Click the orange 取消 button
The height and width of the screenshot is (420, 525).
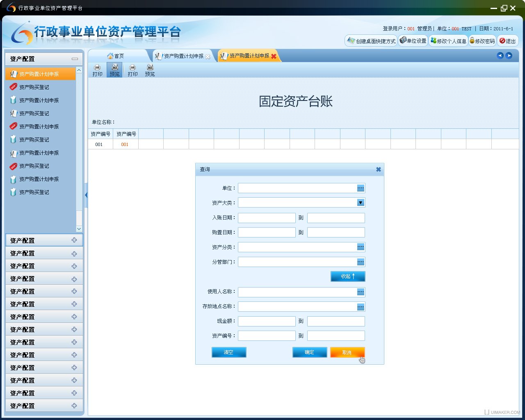point(347,352)
